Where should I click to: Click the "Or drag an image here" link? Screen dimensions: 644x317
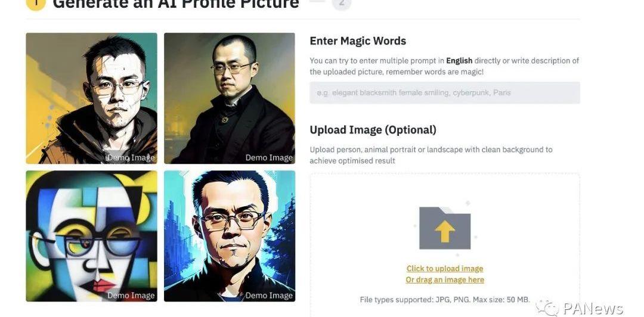tap(445, 280)
